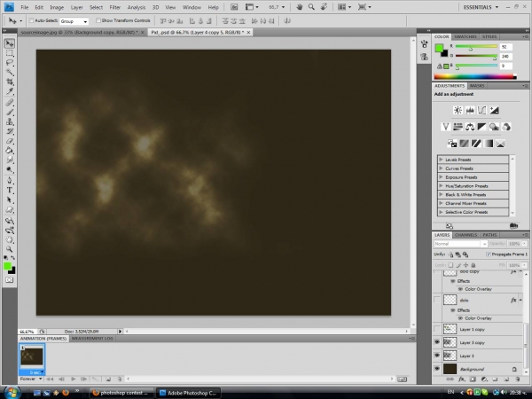
Task: Open the Filter menu
Action: pyautogui.click(x=114, y=7)
